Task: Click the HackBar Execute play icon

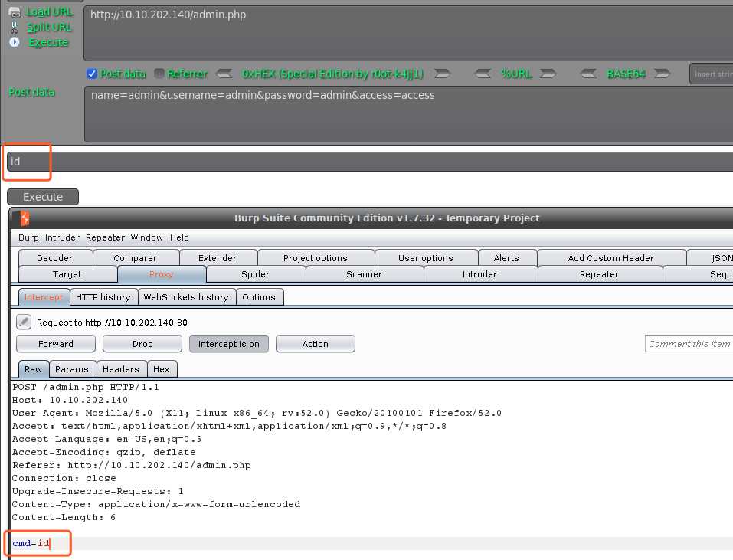Action: 15,42
